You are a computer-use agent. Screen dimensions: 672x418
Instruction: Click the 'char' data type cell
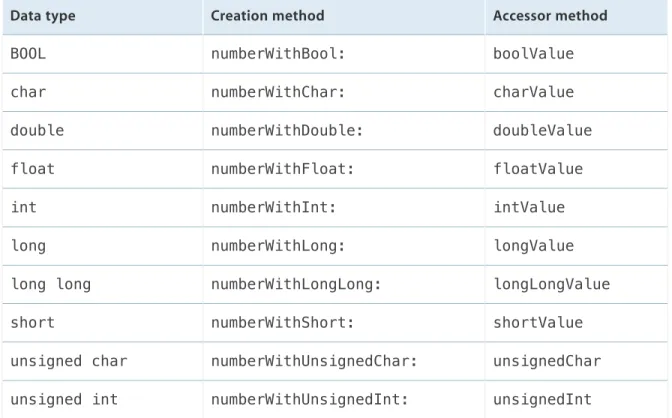click(102, 92)
